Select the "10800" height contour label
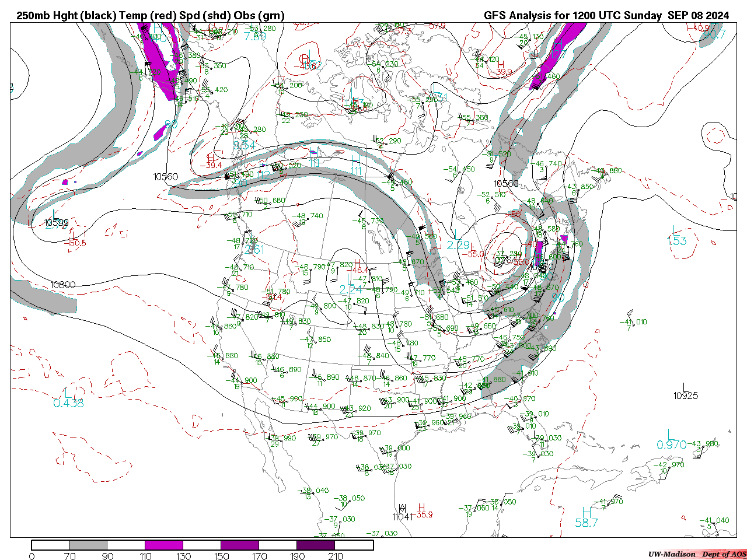Image resolution: width=747 pixels, height=560 pixels. pyautogui.click(x=62, y=285)
